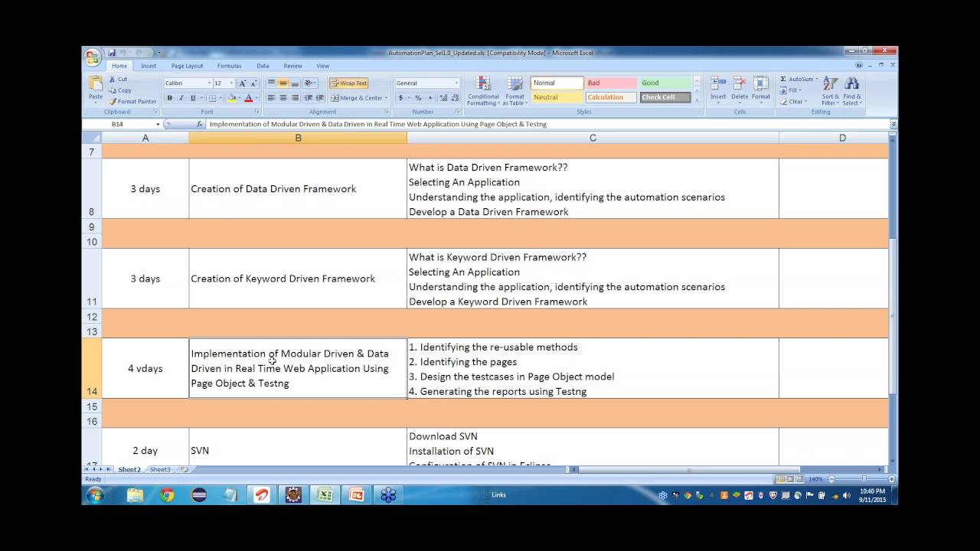This screenshot has width=980, height=551.
Task: Click Decrease Decimal icon
Action: pos(456,98)
